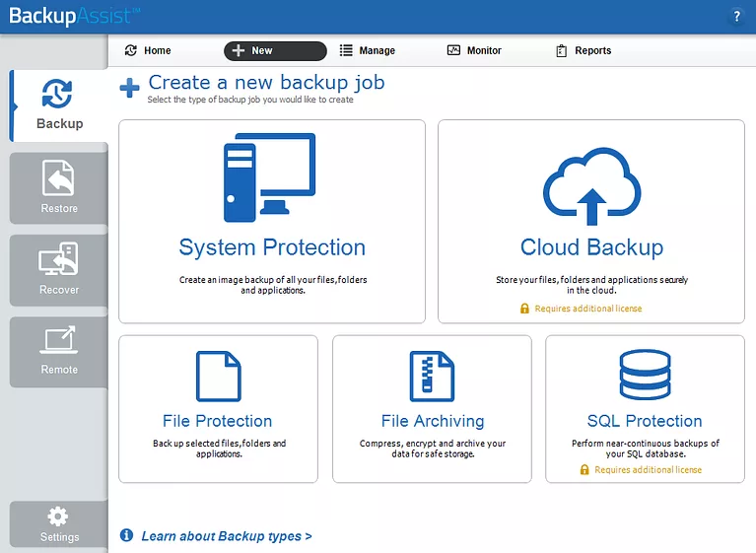Open the Reports tab
Viewport: 756px width, 553px height.
click(584, 50)
